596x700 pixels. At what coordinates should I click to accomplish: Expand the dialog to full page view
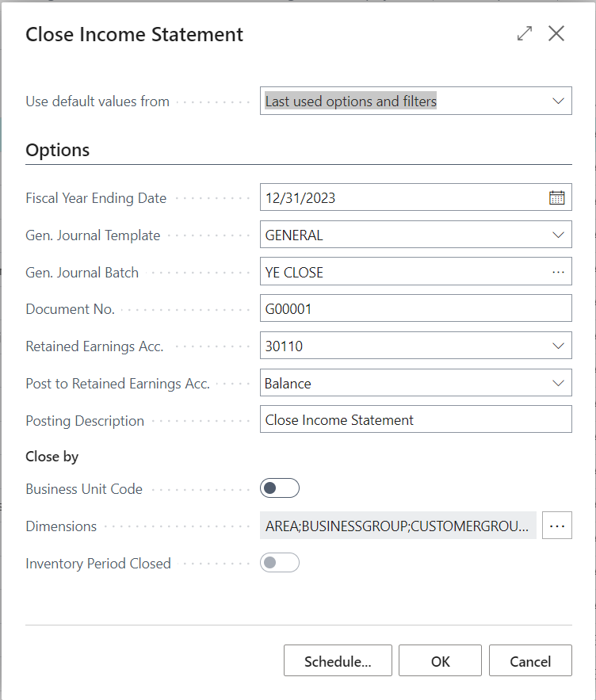[524, 33]
